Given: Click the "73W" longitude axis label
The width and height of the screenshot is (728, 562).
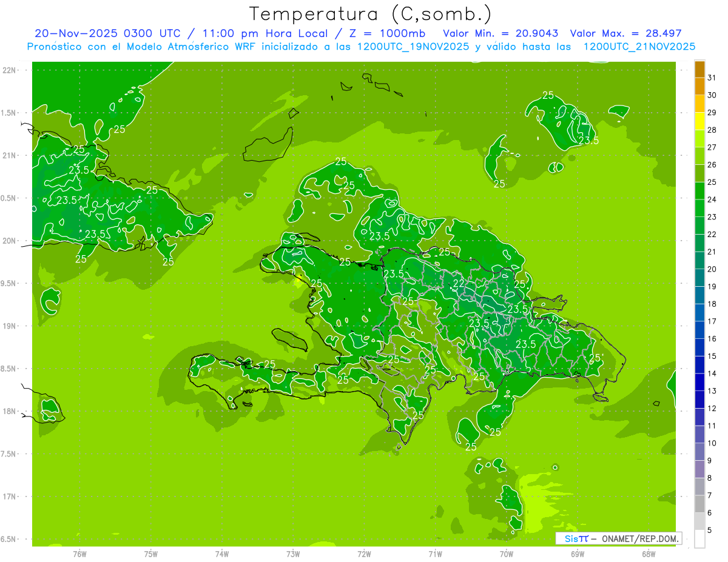Looking at the screenshot, I should 293,554.
